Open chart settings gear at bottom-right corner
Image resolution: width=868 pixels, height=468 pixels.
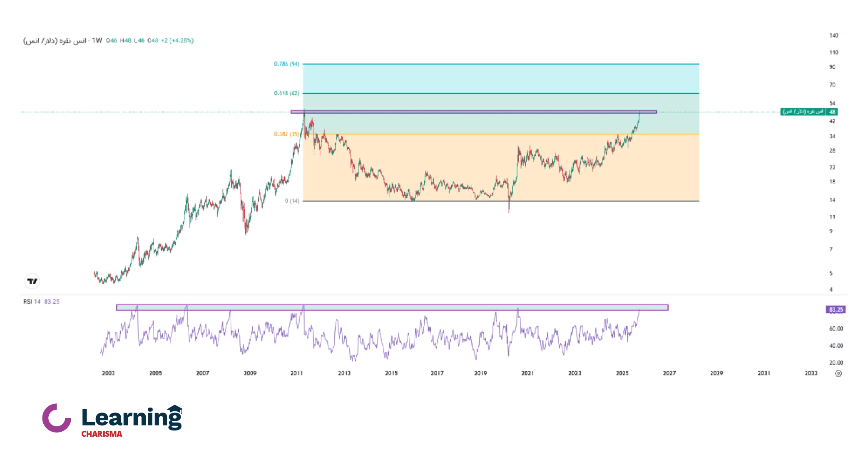point(838,373)
